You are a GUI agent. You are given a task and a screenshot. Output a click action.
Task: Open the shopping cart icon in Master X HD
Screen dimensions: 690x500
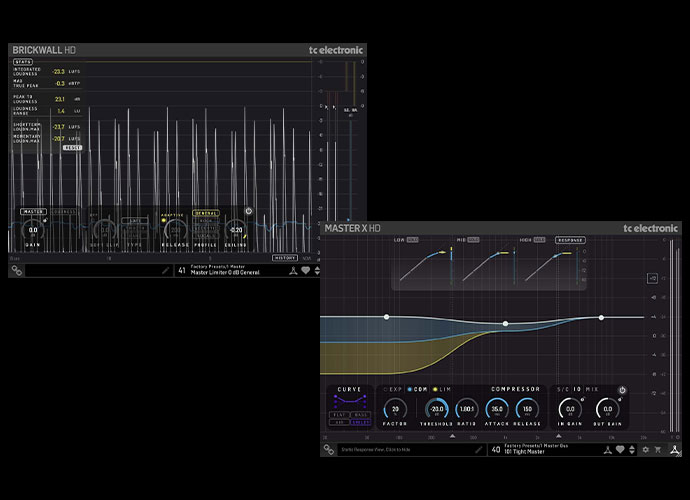click(x=658, y=450)
